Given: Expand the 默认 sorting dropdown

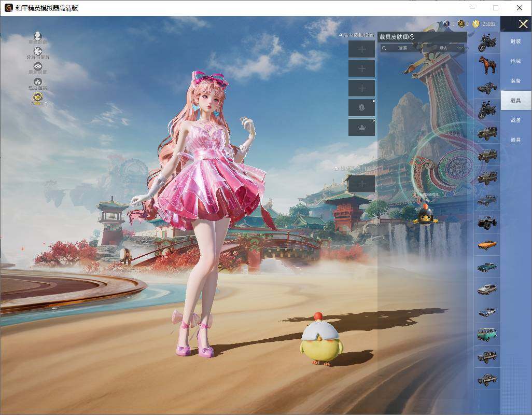Looking at the screenshot, I should pyautogui.click(x=449, y=49).
